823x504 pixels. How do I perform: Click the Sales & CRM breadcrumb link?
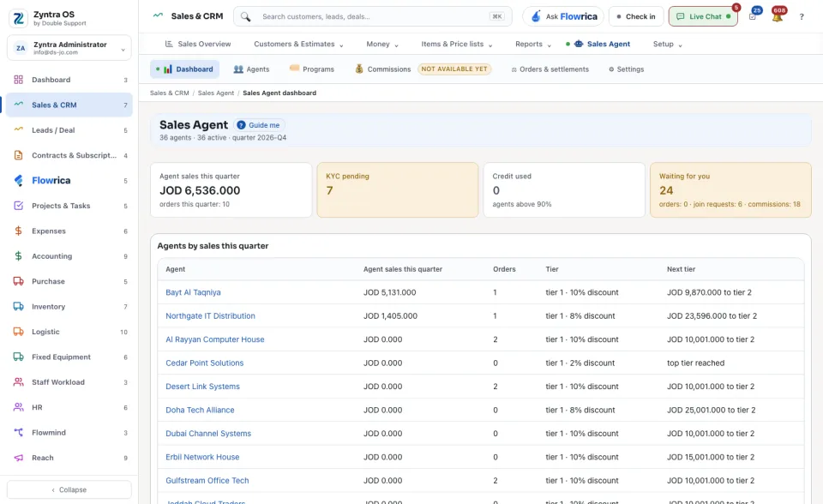coord(170,93)
